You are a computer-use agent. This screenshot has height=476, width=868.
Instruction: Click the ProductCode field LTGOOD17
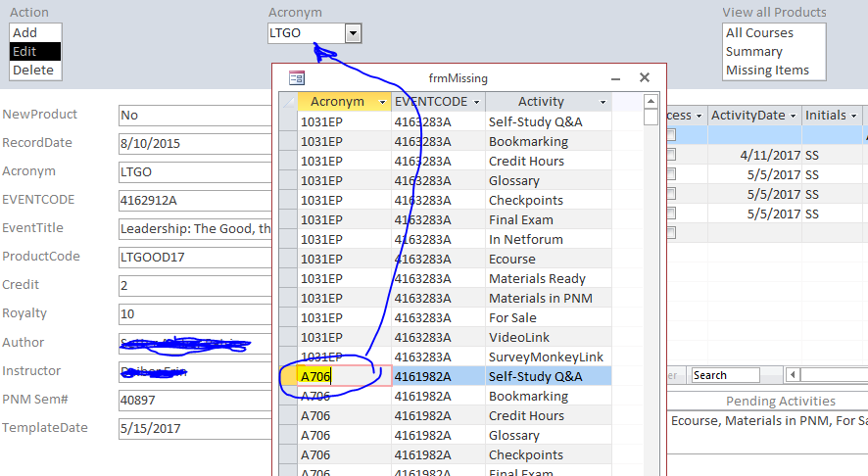pos(195,258)
